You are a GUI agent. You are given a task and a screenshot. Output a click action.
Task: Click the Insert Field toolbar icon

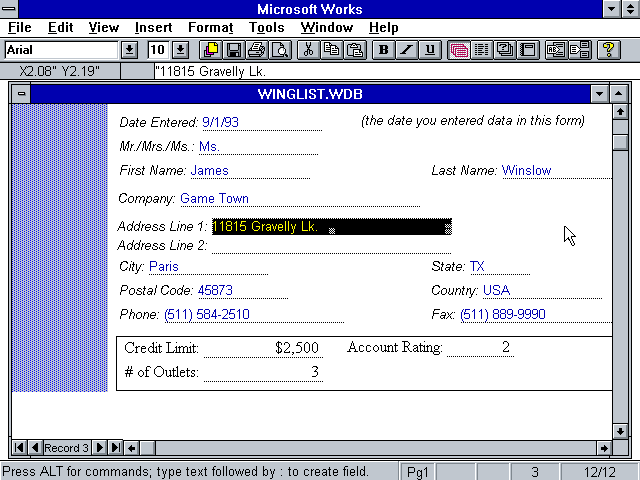coord(556,50)
